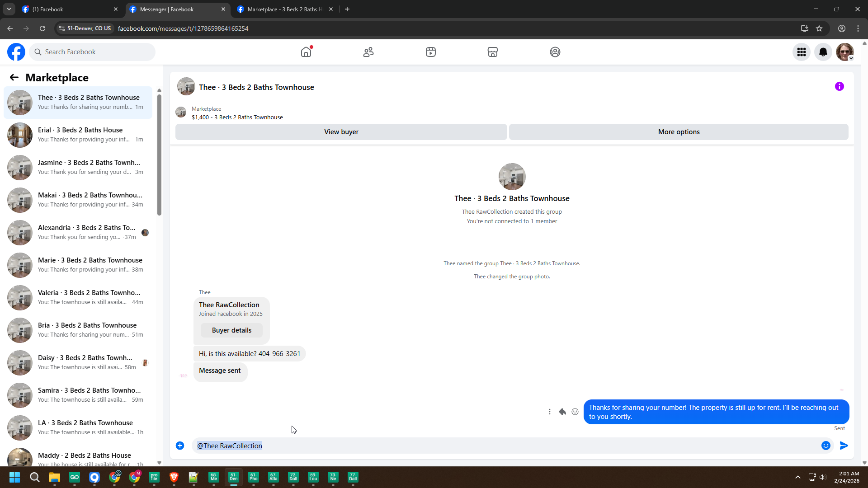
Task: Open the tab search dropdown arrow
Action: point(9,9)
